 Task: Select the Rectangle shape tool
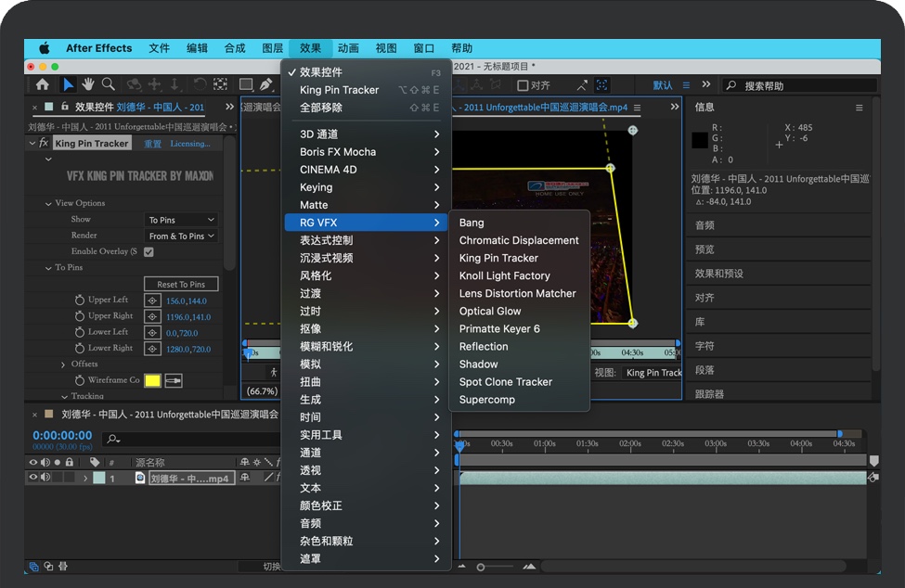coord(246,84)
